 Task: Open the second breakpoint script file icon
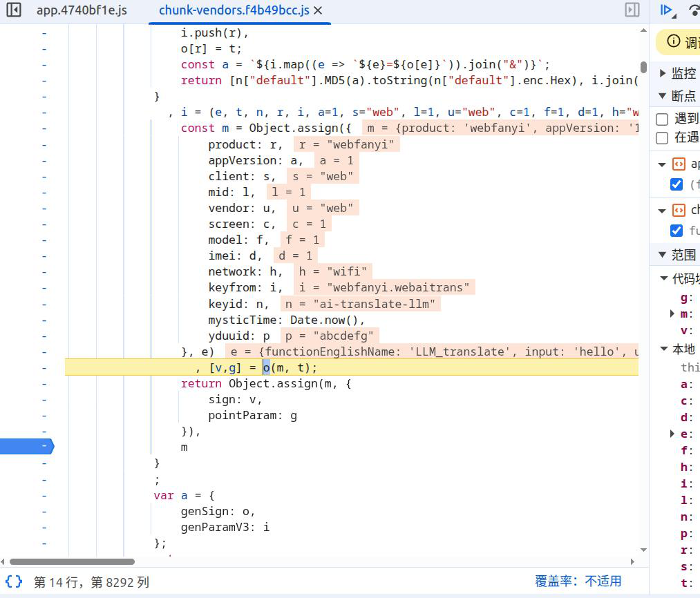click(x=679, y=210)
